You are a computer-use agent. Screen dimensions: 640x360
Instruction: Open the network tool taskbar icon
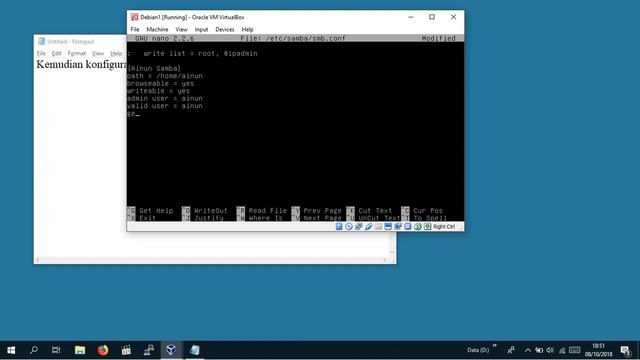[149, 350]
